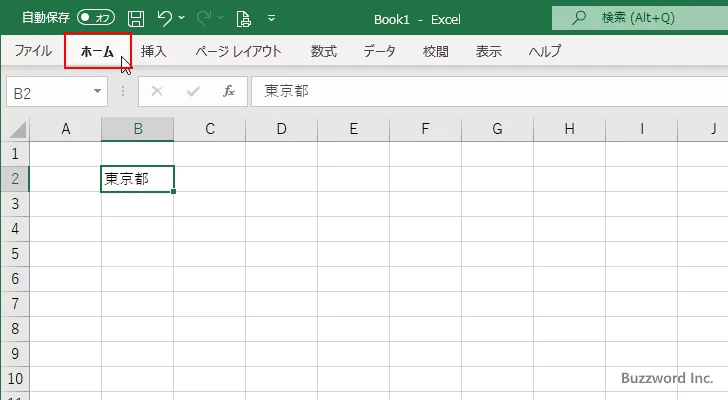This screenshot has height=400, width=728.
Task: Select column B header
Action: [138, 129]
